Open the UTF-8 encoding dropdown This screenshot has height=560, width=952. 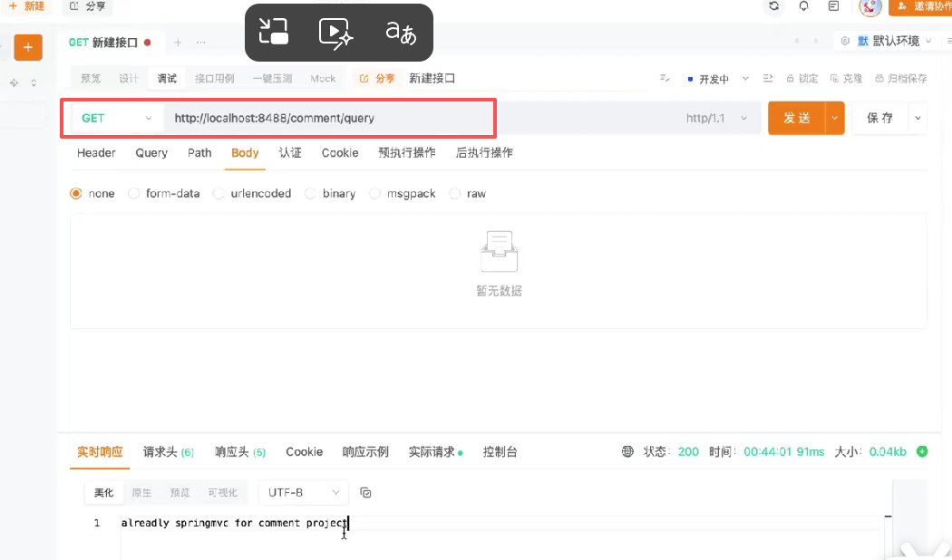tap(304, 493)
